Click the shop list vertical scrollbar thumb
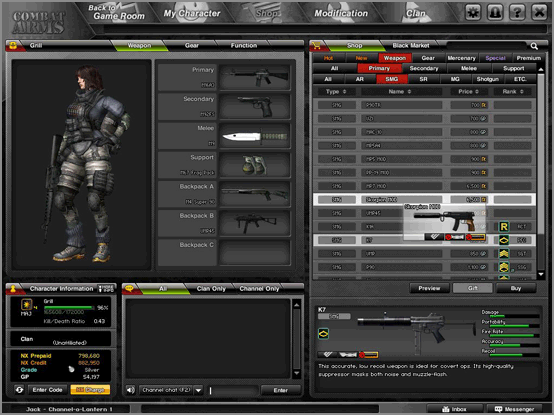This screenshot has width=554, height=415. [541, 154]
